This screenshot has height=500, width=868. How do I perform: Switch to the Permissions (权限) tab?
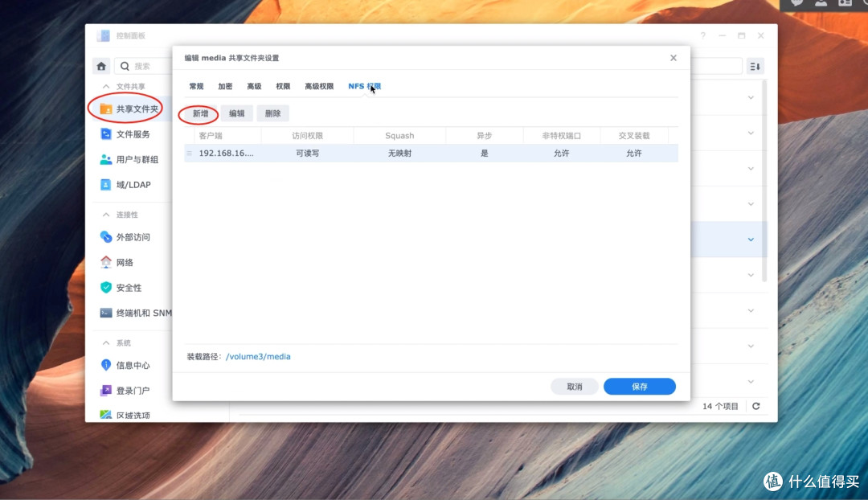click(283, 86)
